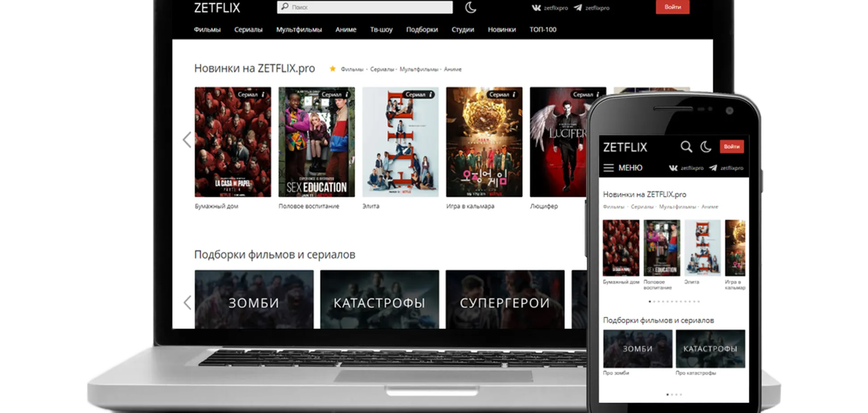Click info icon on La Casa de Papel poster
868x413 pixels.
263,94
